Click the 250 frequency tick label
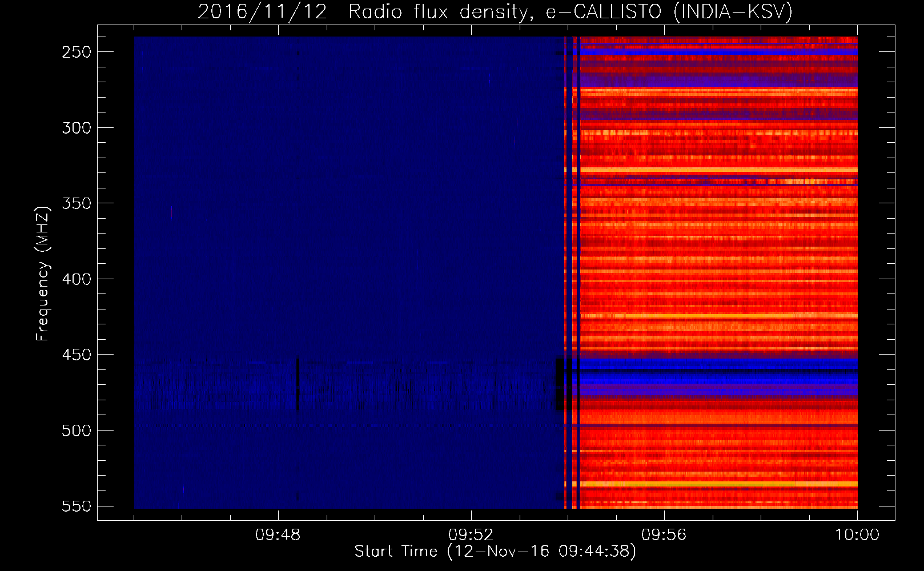 point(77,52)
